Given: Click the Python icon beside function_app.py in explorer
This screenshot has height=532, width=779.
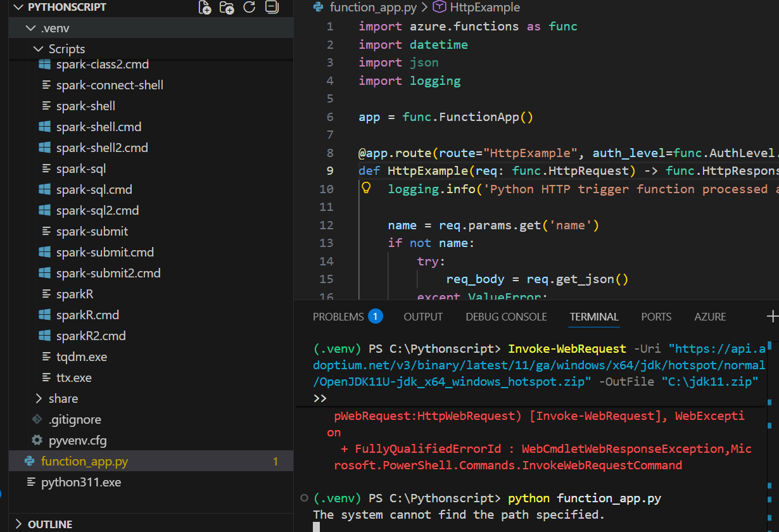Looking at the screenshot, I should 29,461.
